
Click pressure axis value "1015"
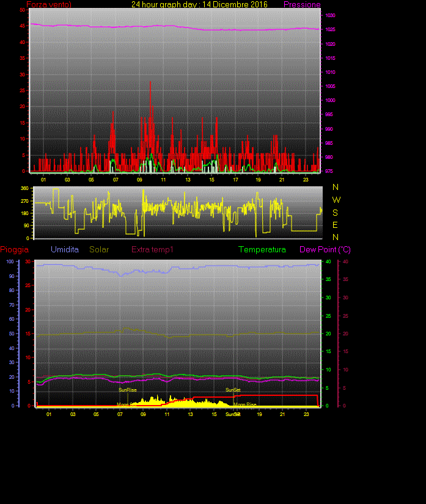330,58
